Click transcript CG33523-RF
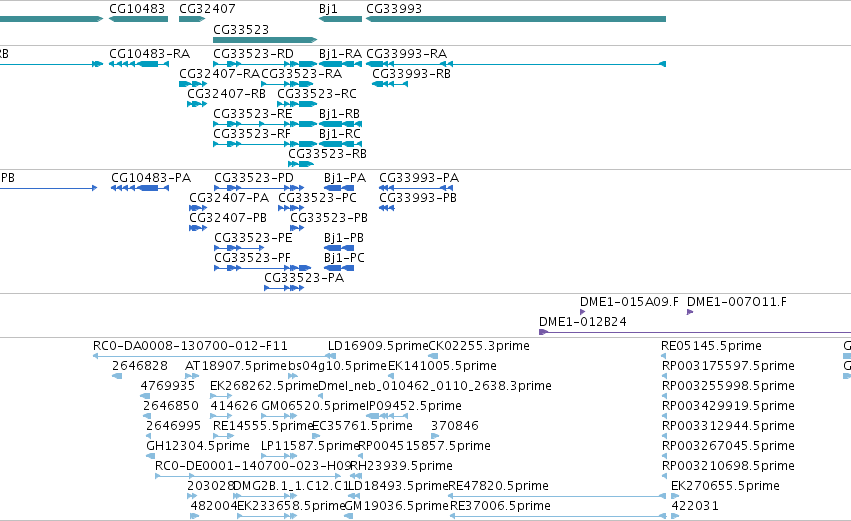 265,144
